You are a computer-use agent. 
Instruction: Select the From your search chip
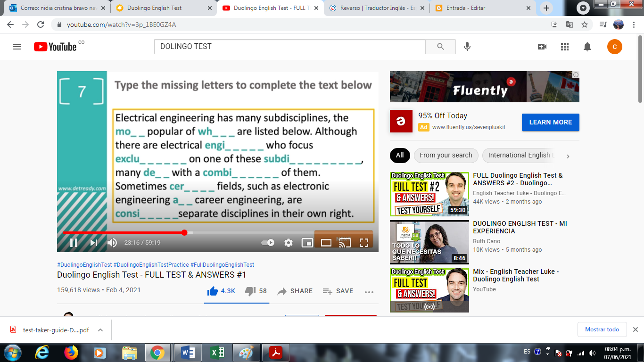click(446, 155)
